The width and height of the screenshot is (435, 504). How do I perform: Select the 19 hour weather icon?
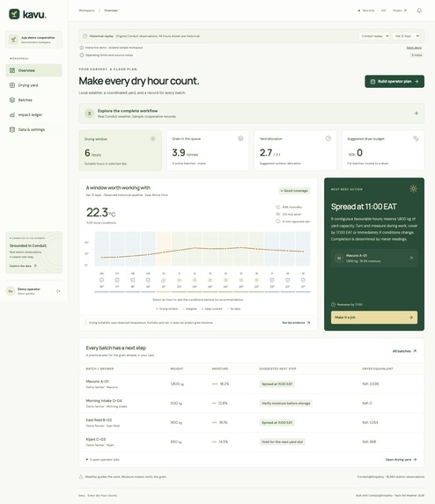(303, 281)
